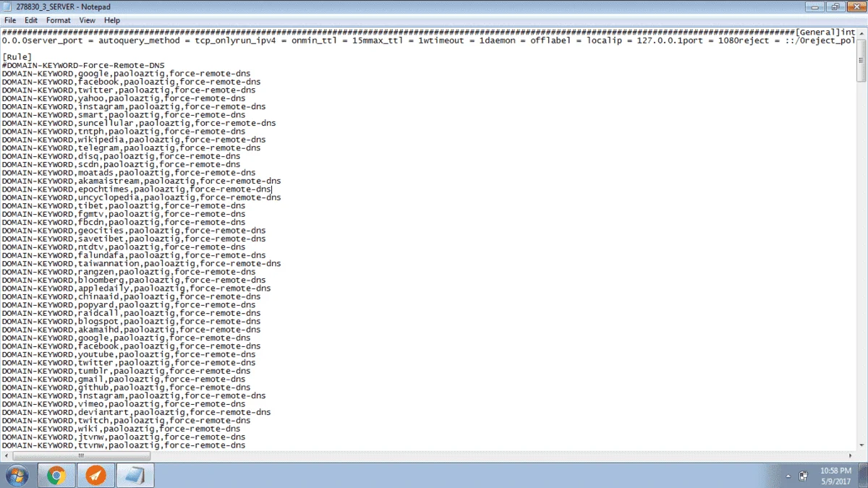
Task: Click the tumblr rule line
Action: click(x=126, y=371)
